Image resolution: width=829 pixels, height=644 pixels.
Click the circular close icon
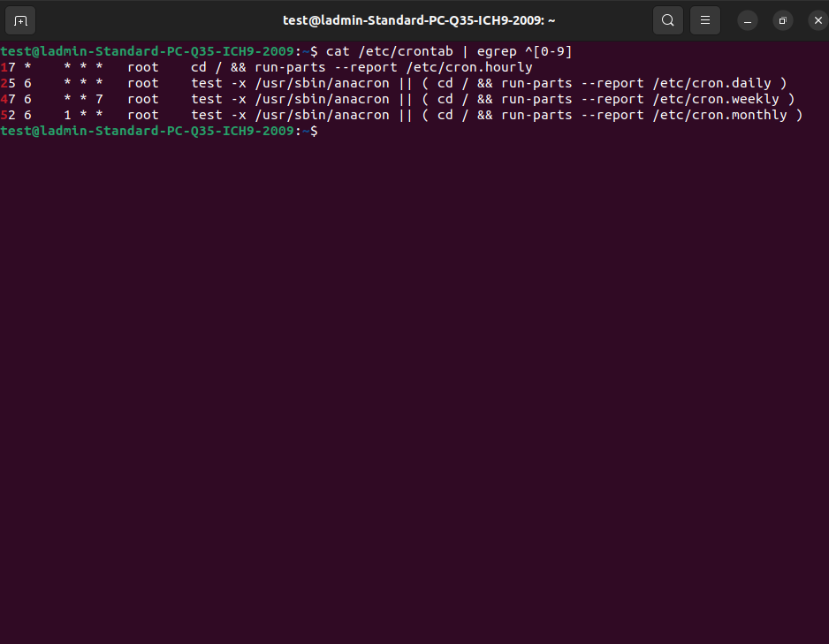pyautogui.click(x=818, y=19)
